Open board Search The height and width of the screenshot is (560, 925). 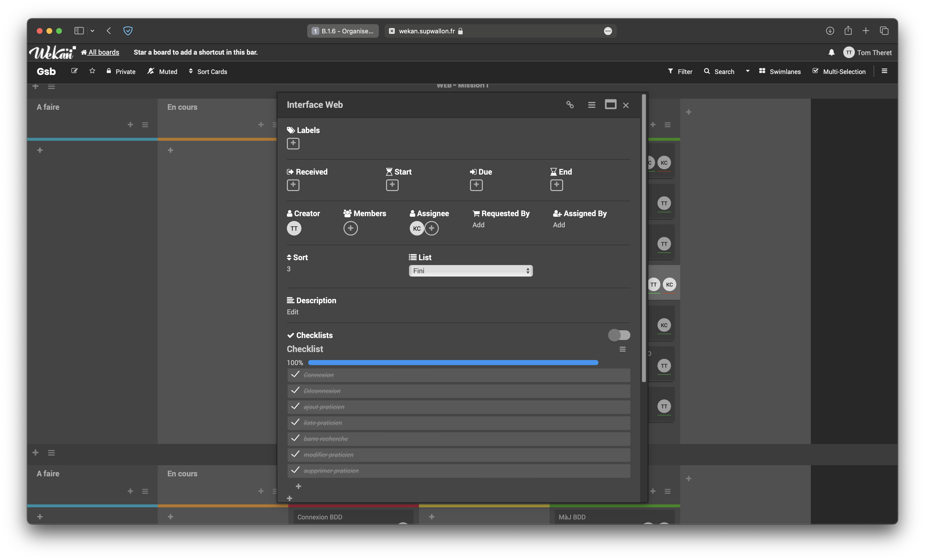(x=719, y=71)
